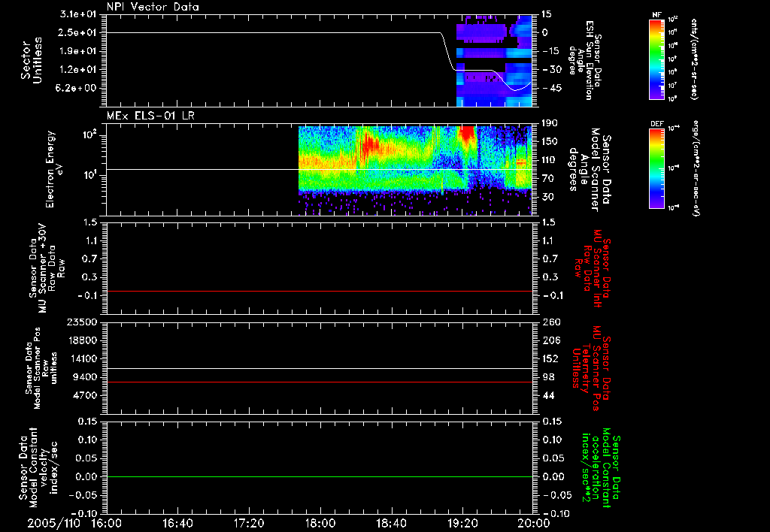
Task: Click the 4700 scanner position axis value
Action: coord(84,395)
